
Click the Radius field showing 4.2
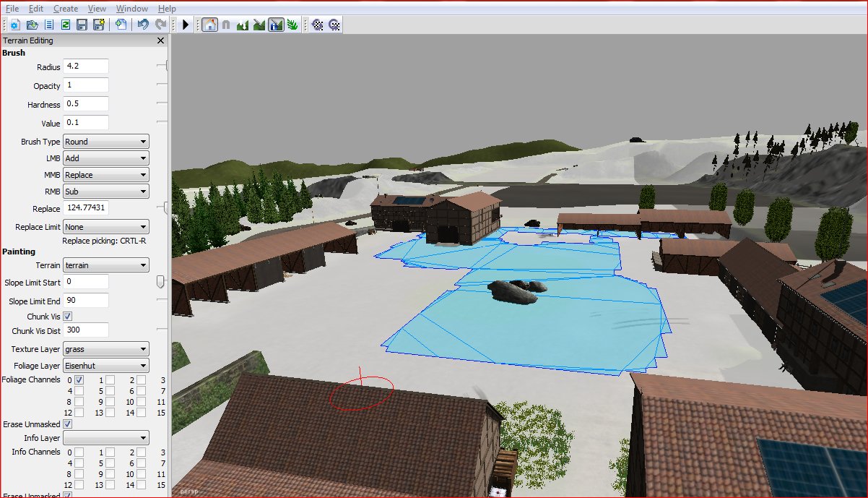pos(86,66)
